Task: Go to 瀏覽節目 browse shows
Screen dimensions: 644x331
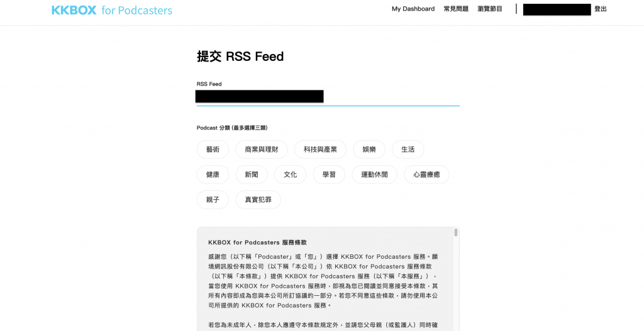Action: click(x=489, y=9)
